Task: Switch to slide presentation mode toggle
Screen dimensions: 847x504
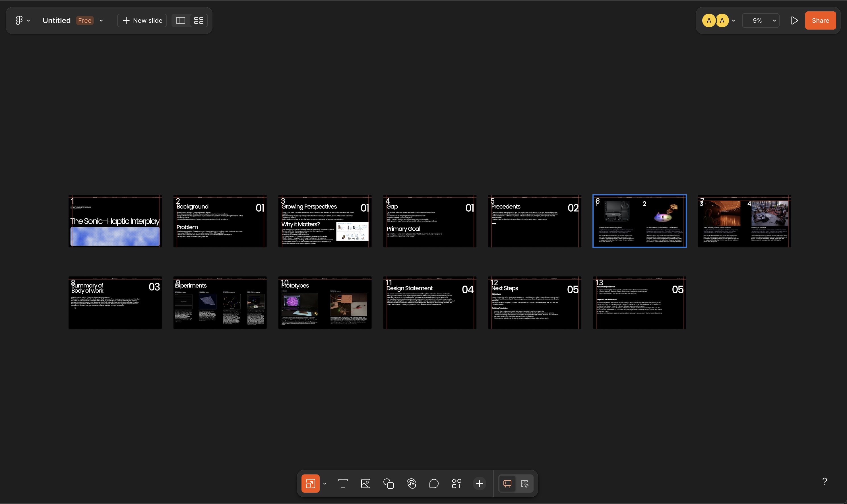Action: click(507, 483)
